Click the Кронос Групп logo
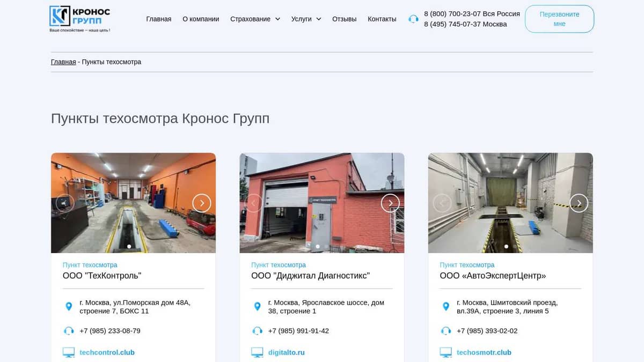The image size is (644, 362). pyautogui.click(x=79, y=19)
